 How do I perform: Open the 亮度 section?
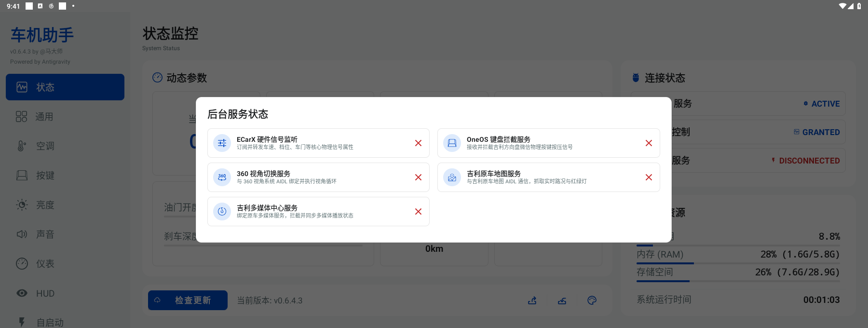pos(65,205)
